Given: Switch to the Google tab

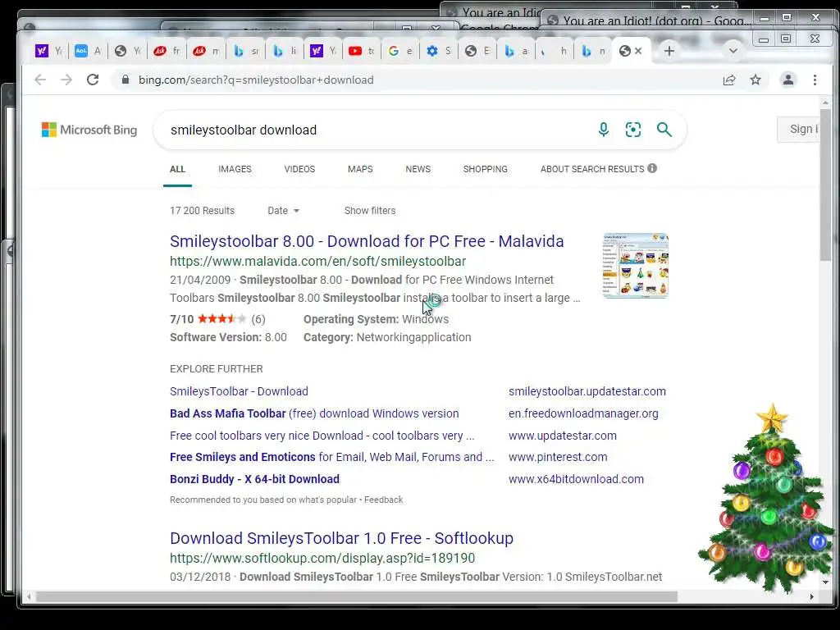Looking at the screenshot, I should click(400, 51).
